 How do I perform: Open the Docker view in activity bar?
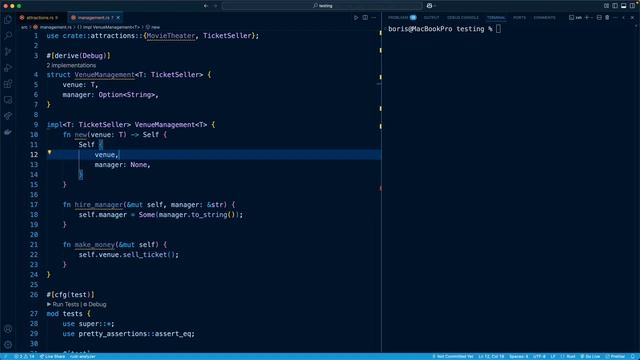pyautogui.click(x=8, y=132)
